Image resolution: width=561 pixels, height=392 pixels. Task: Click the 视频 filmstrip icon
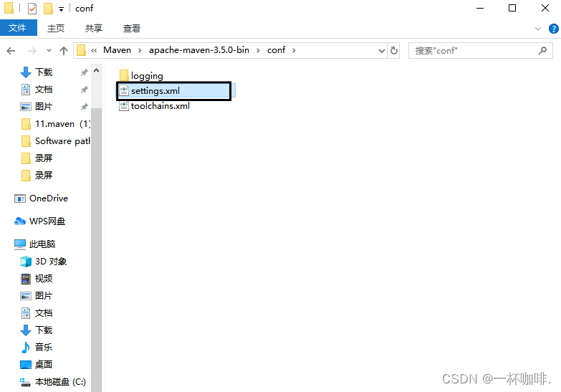point(26,279)
